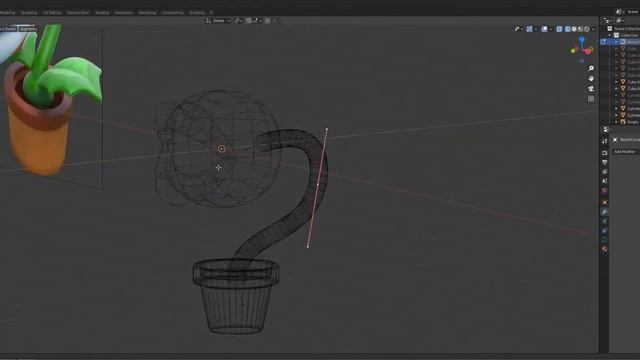This screenshot has height=360, width=640.
Task: Select wireframe viewport shading
Action: click(x=568, y=29)
